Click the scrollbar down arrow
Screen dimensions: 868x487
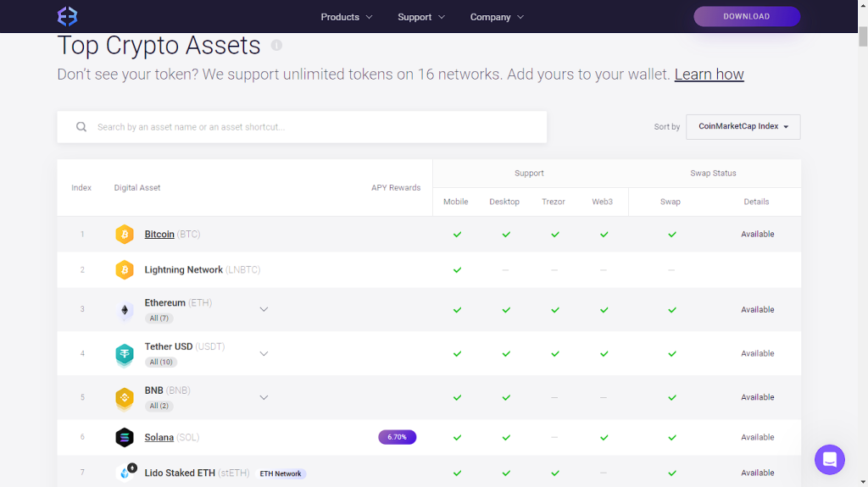(863, 483)
